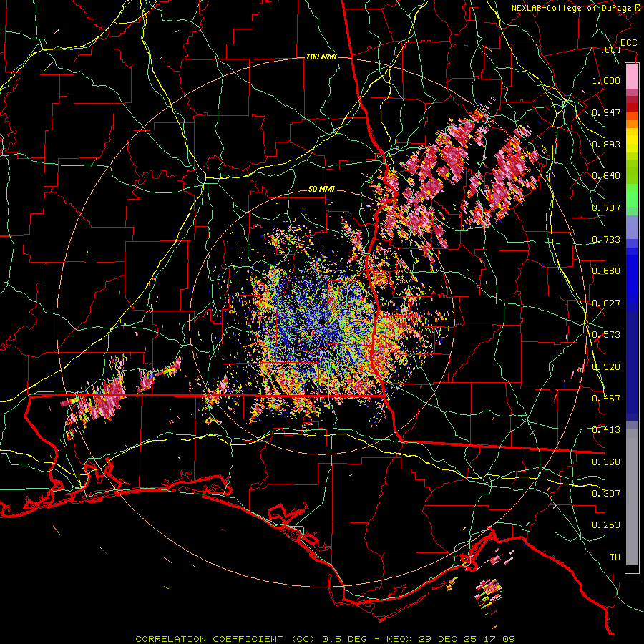This screenshot has height=644, width=644.
Task: Click the 0.413 color scale value
Action: pos(606,430)
